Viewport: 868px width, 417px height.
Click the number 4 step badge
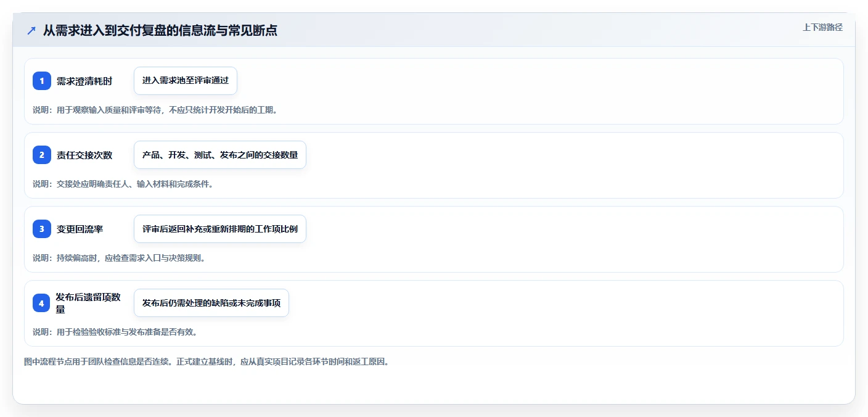(41, 303)
